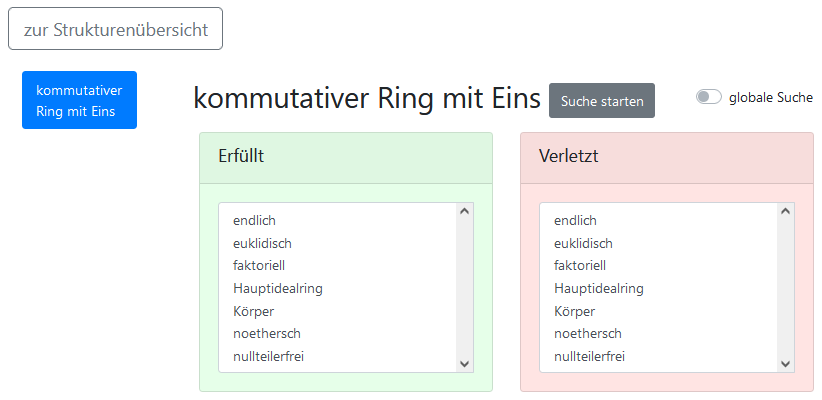Pick Hauptidealring in the Verletzt list
Screen dimensions: 822x400
click(598, 288)
